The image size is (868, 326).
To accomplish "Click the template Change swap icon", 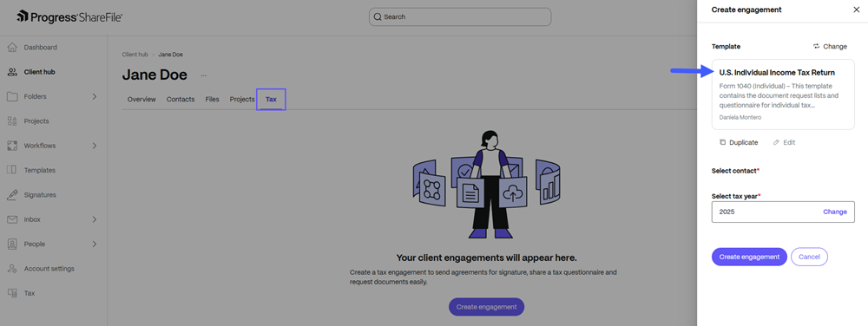I will [816, 47].
